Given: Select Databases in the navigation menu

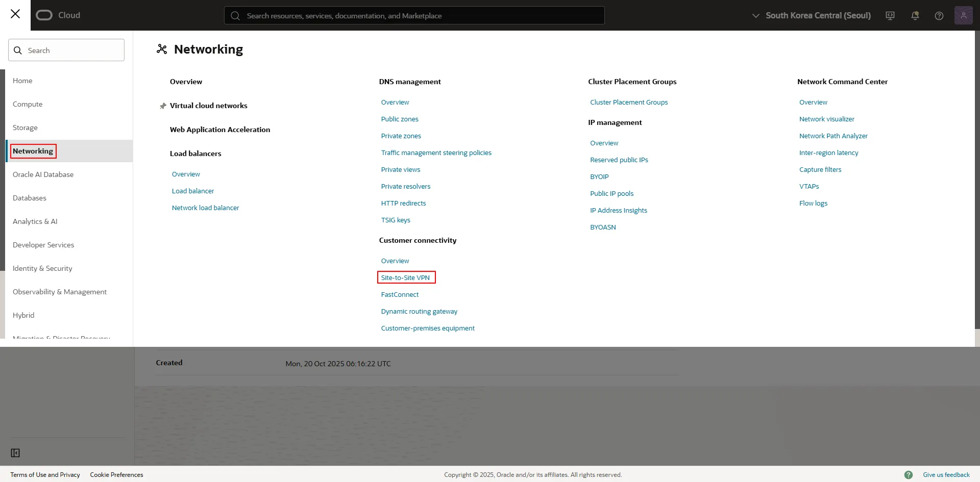Looking at the screenshot, I should point(30,198).
